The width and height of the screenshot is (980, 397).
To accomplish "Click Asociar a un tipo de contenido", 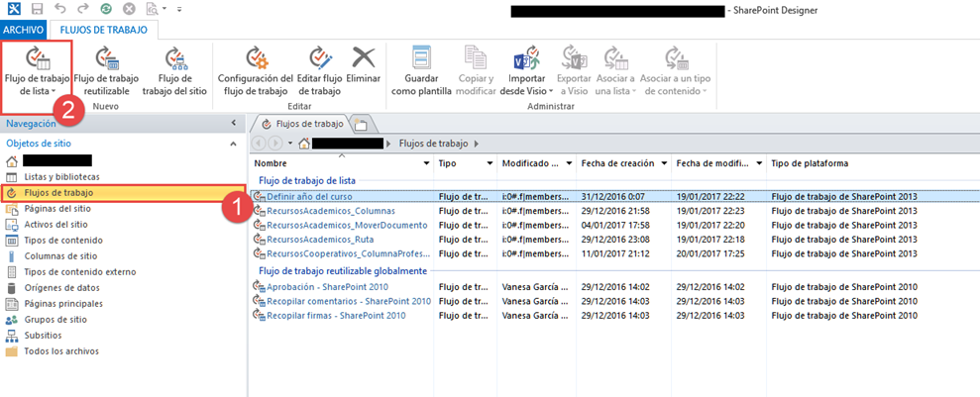I will (675, 70).
